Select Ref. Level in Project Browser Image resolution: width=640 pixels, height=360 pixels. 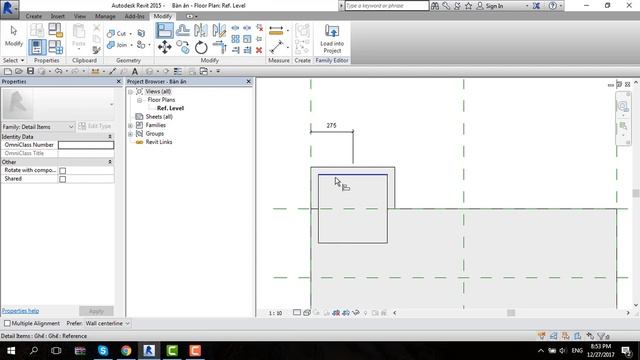(x=170, y=108)
